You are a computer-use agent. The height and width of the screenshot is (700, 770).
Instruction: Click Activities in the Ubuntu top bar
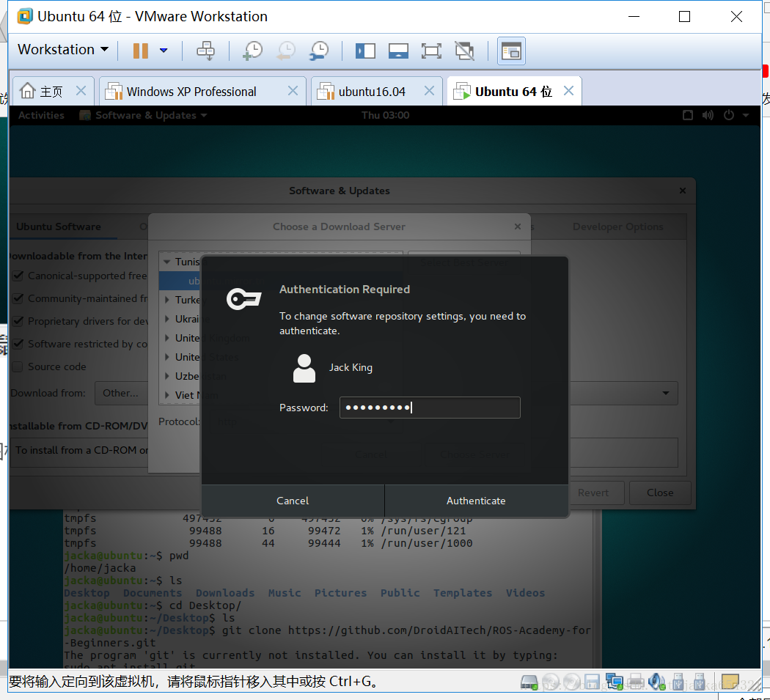click(x=41, y=115)
